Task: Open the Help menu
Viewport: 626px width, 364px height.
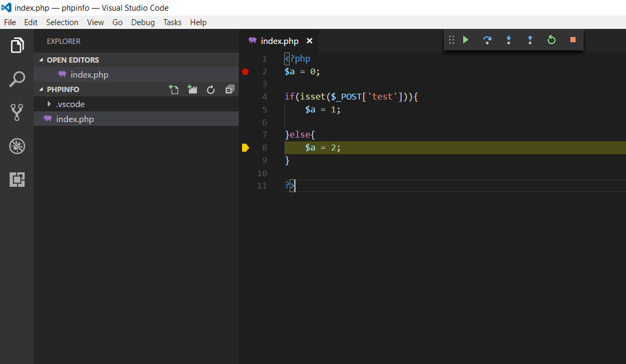Action: point(199,22)
